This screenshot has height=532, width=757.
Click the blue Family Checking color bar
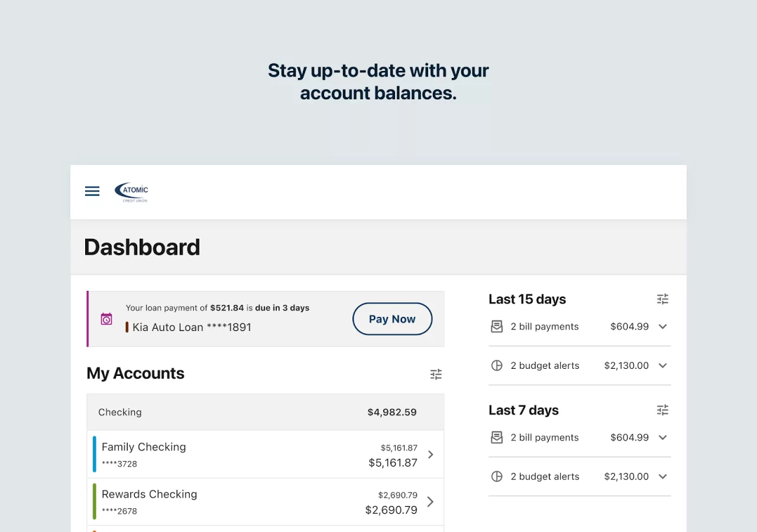94,454
